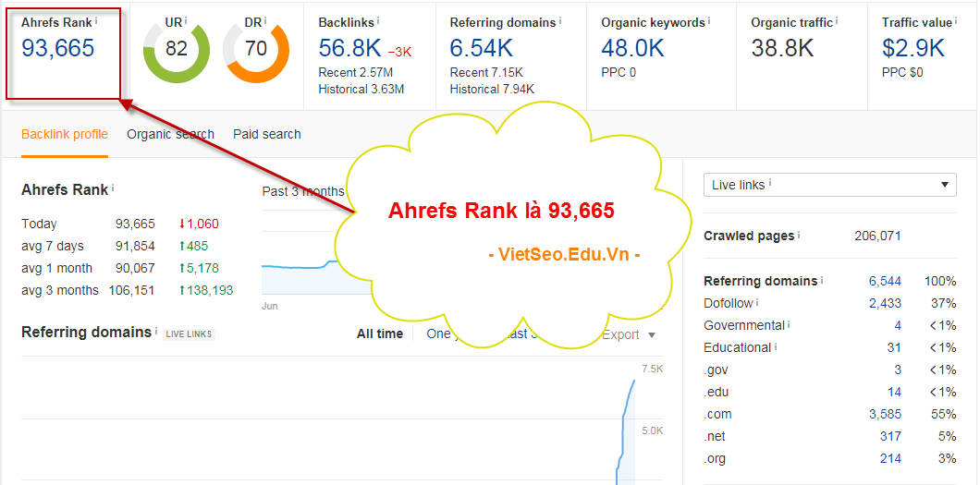Screen dimensions: 980x485
Task: Click info icon beside UR gauge
Action: point(186,20)
